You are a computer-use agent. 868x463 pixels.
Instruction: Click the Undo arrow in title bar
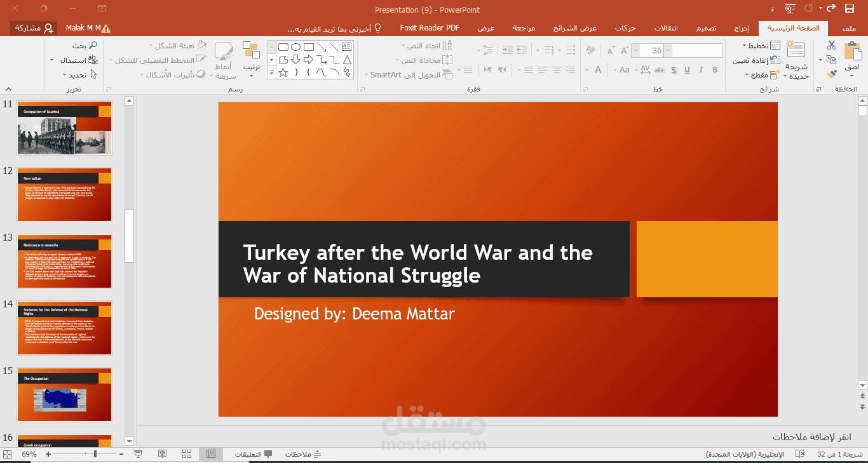(x=831, y=9)
